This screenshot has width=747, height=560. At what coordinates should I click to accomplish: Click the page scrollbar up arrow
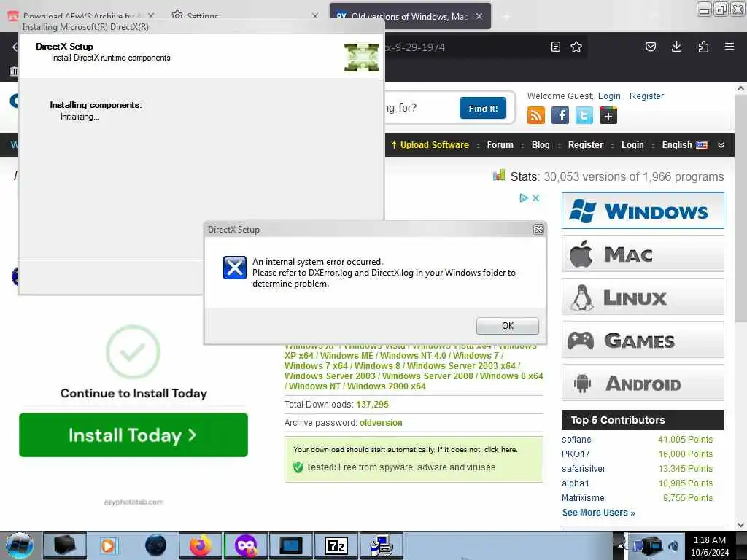740,88
